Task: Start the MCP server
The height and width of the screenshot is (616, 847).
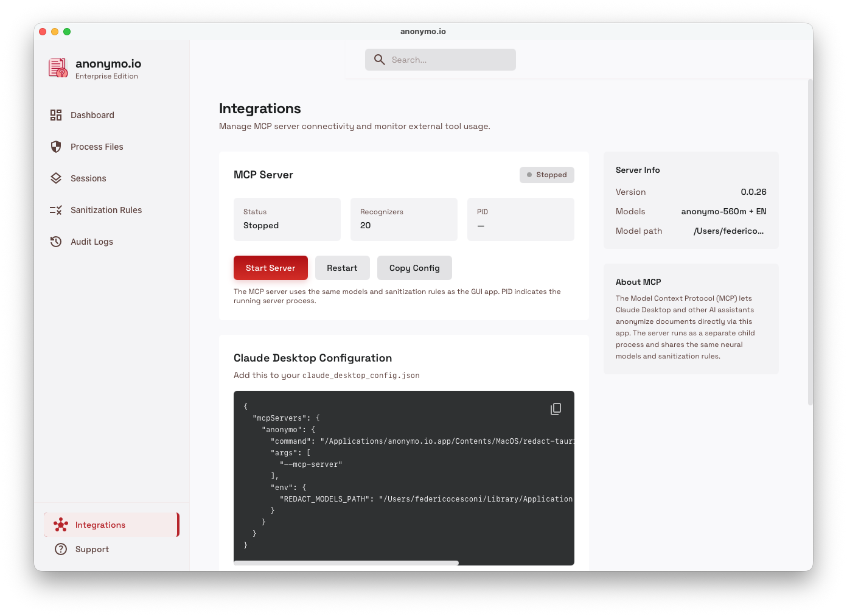Action: tap(271, 268)
